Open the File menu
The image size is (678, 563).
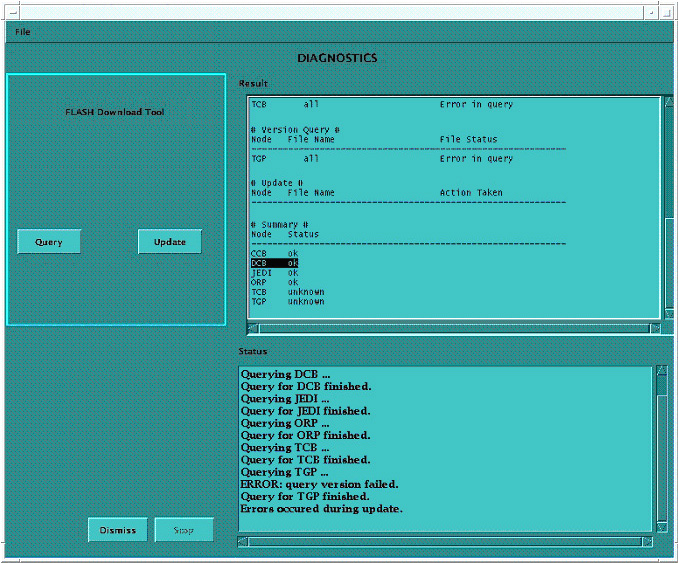(22, 32)
